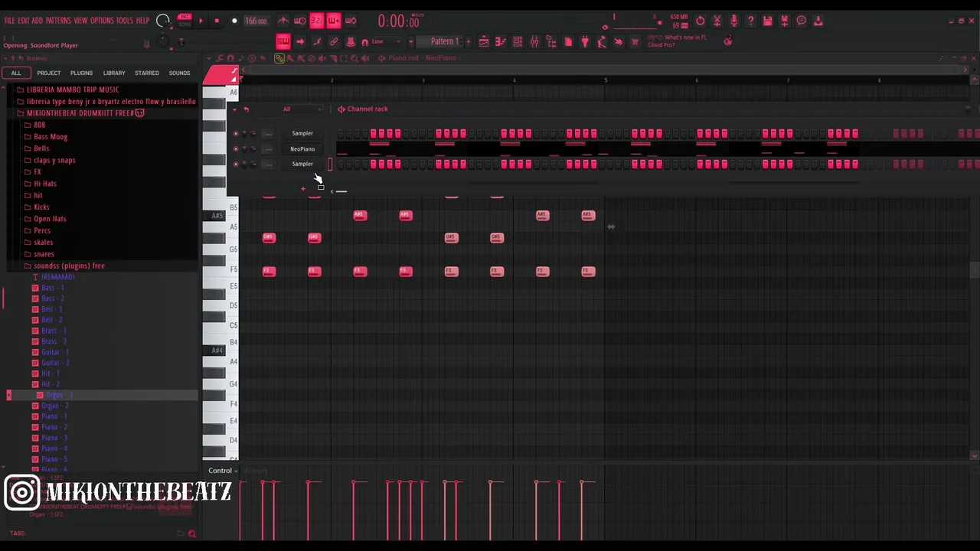Viewport: 980px width, 551px height.
Task: Click the NeoPiano channel volume knob
Action: (x=254, y=148)
